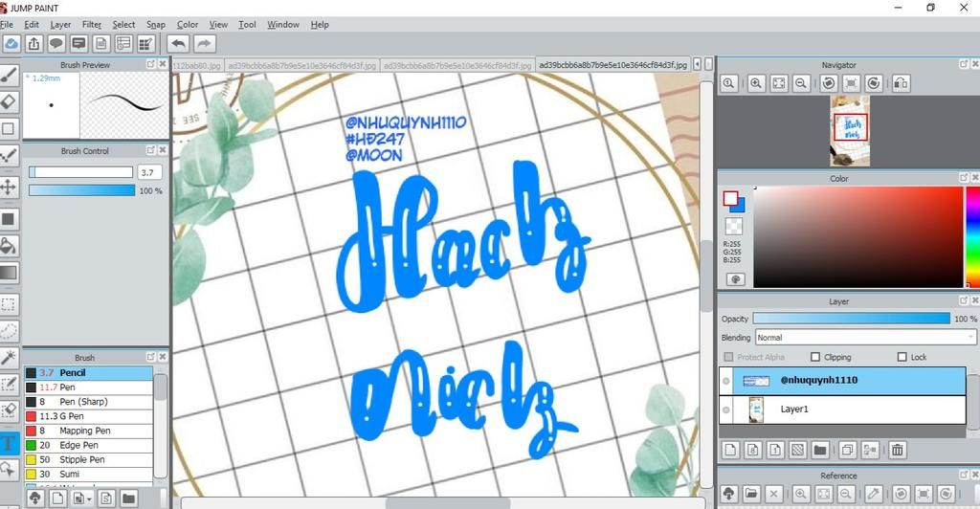Select the Magic Wand tool
980x509 pixels.
coord(8,358)
